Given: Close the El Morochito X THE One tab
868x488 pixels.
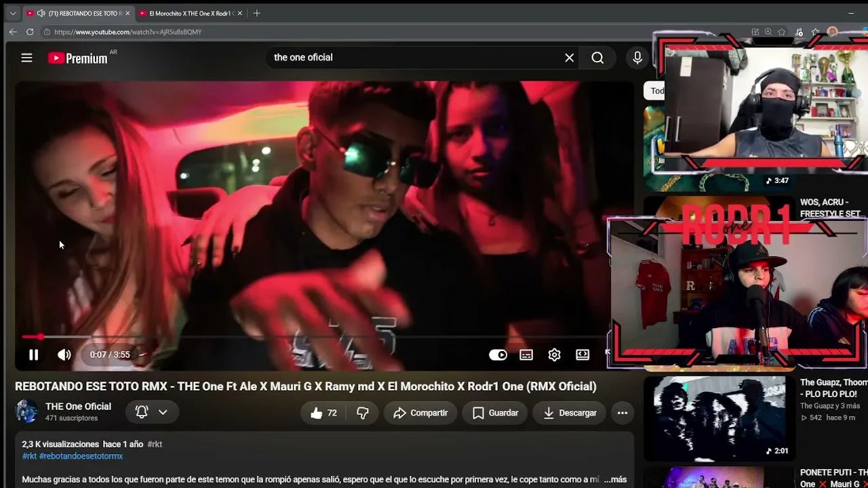Looking at the screenshot, I should (x=240, y=14).
